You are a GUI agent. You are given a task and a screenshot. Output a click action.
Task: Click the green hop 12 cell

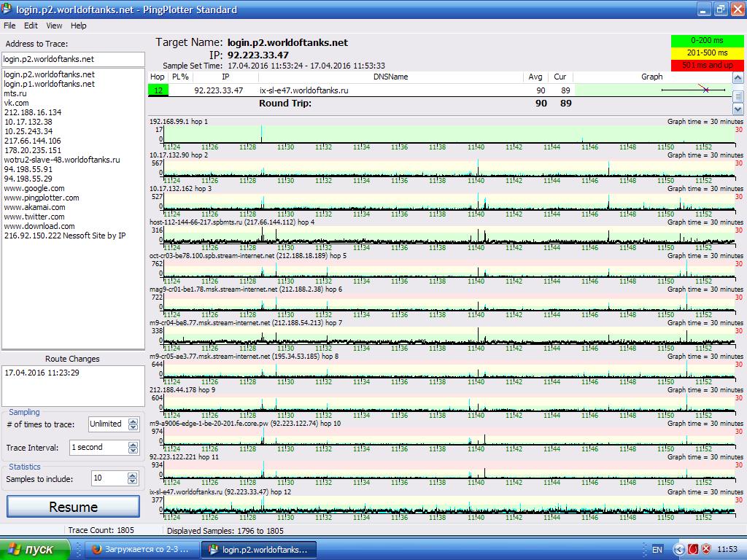158,90
